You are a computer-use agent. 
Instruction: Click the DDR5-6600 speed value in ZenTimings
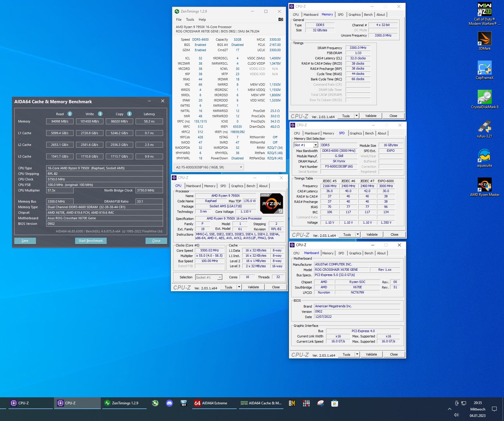click(x=200, y=39)
